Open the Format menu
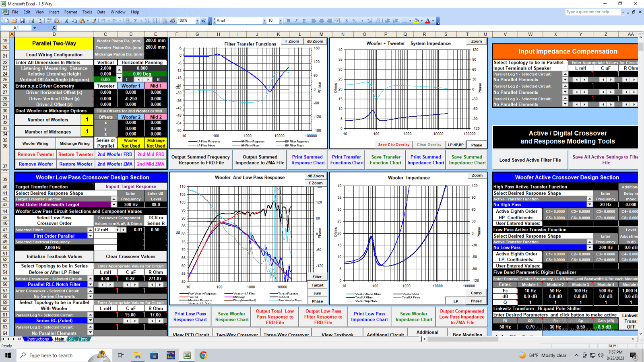Screen dimensions: 644x362 (x=71, y=12)
